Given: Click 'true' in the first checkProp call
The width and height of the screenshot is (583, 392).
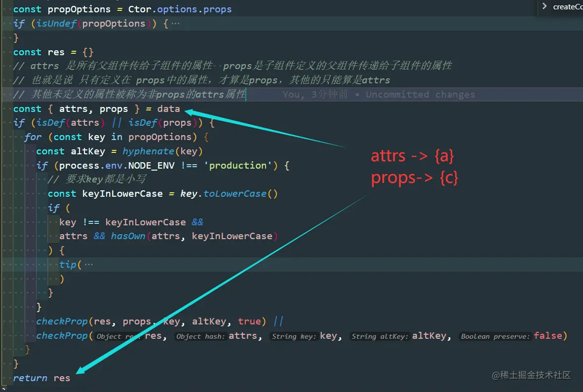Looking at the screenshot, I should (249, 321).
